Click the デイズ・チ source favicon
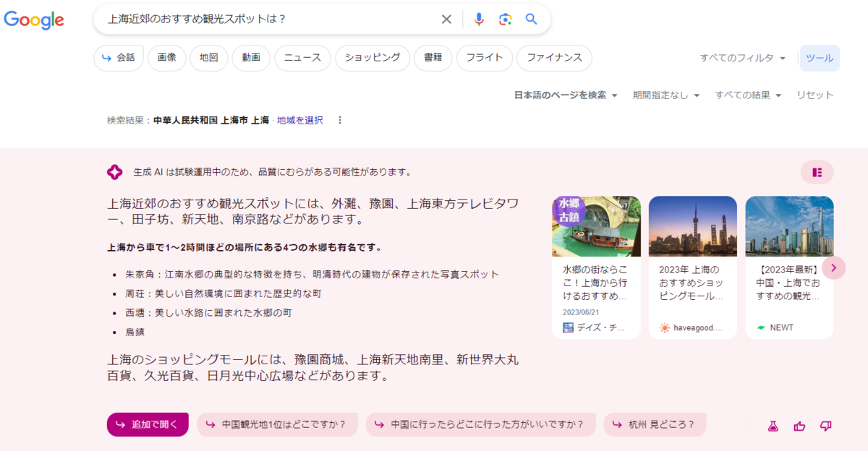This screenshot has width=868, height=451. pos(568,327)
